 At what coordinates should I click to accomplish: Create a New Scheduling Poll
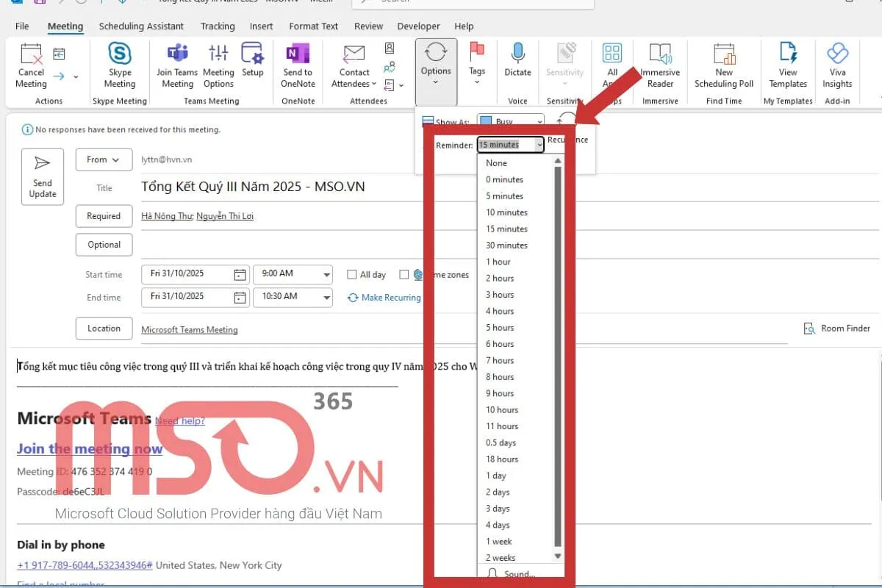point(723,65)
